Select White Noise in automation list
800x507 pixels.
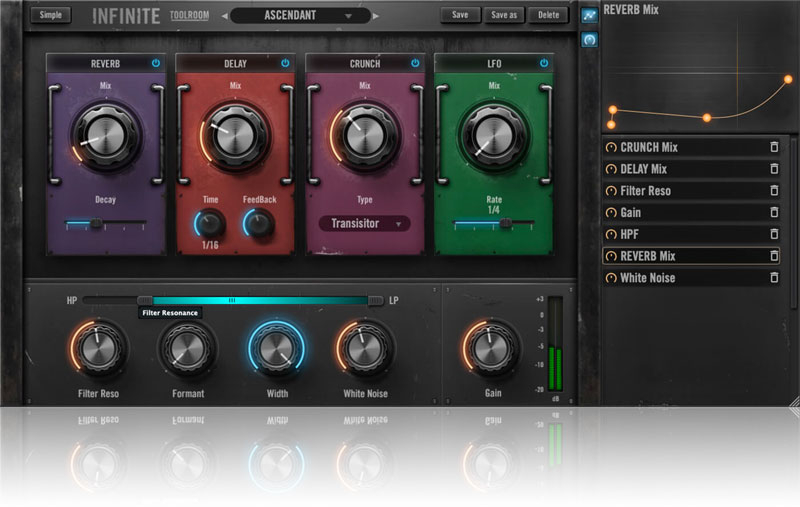tap(691, 278)
